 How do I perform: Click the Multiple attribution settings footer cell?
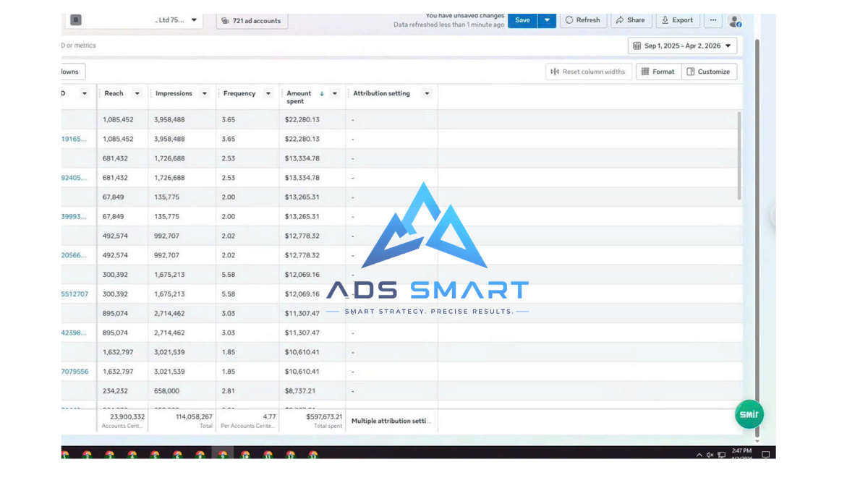click(x=391, y=421)
